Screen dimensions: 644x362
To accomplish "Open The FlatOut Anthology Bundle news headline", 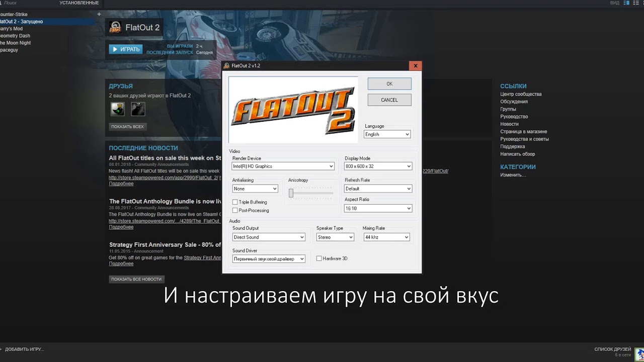I will pyautogui.click(x=166, y=202).
